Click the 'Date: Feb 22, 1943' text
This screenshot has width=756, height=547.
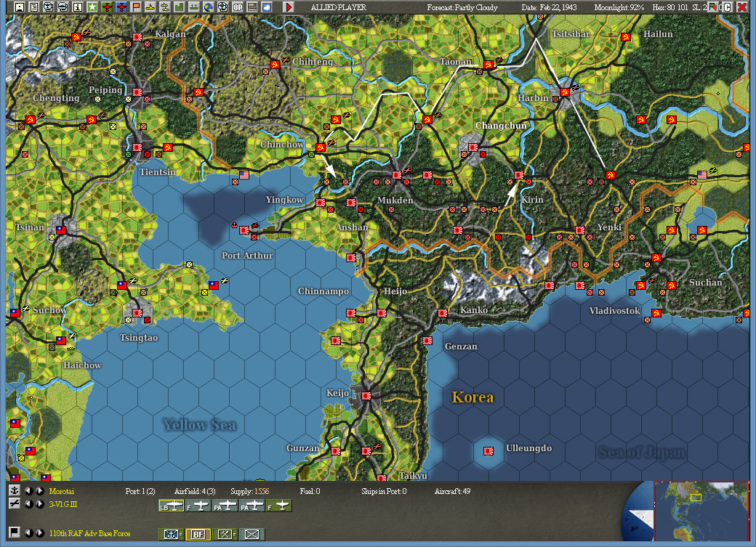click(549, 7)
